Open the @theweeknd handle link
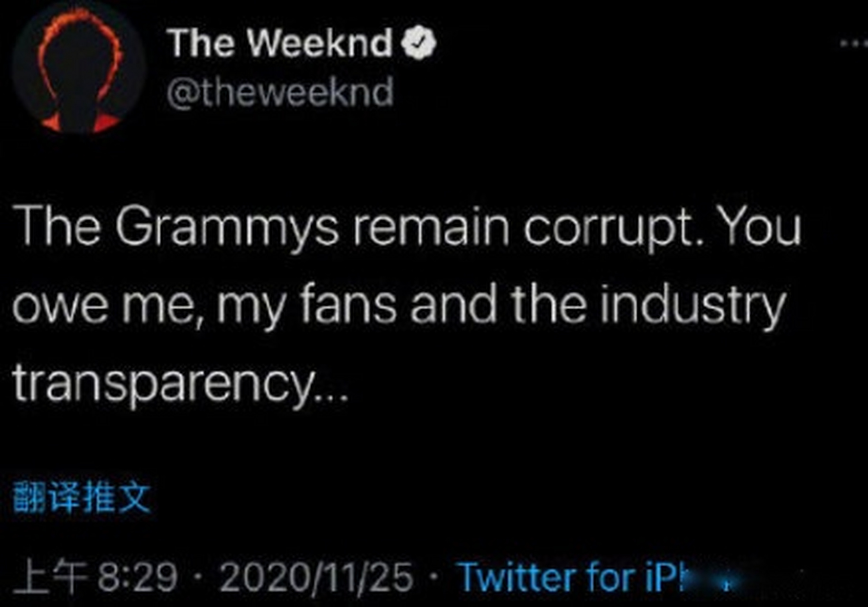 point(280,92)
